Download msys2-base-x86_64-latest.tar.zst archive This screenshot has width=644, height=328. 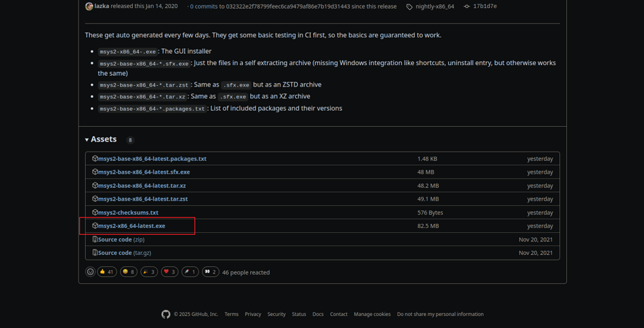point(143,199)
